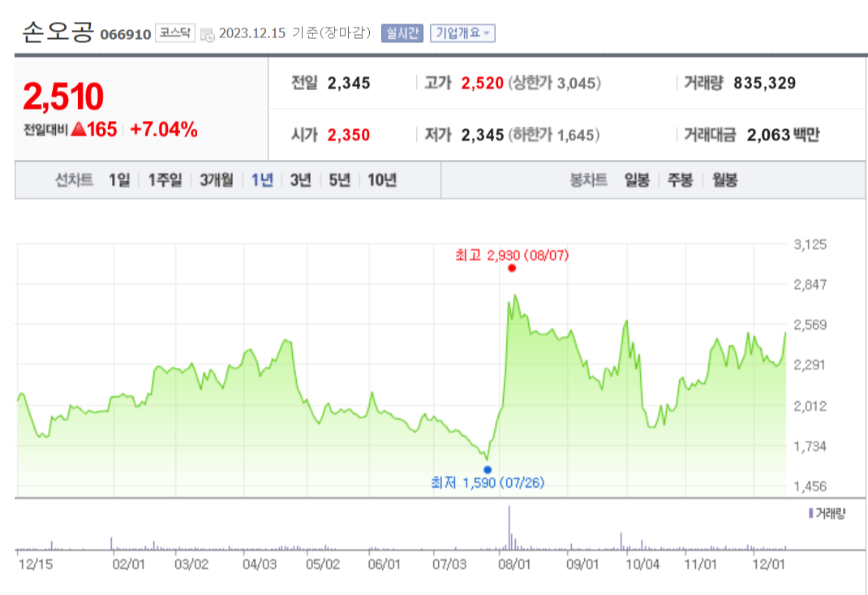Click the 12/01 x-axis date label
868x595 pixels.
768,564
